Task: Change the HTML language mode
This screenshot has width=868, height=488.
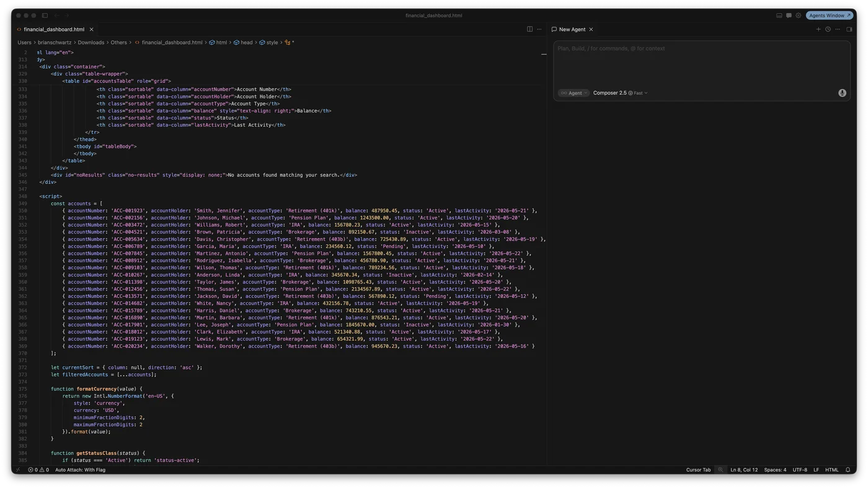Action: click(x=832, y=470)
